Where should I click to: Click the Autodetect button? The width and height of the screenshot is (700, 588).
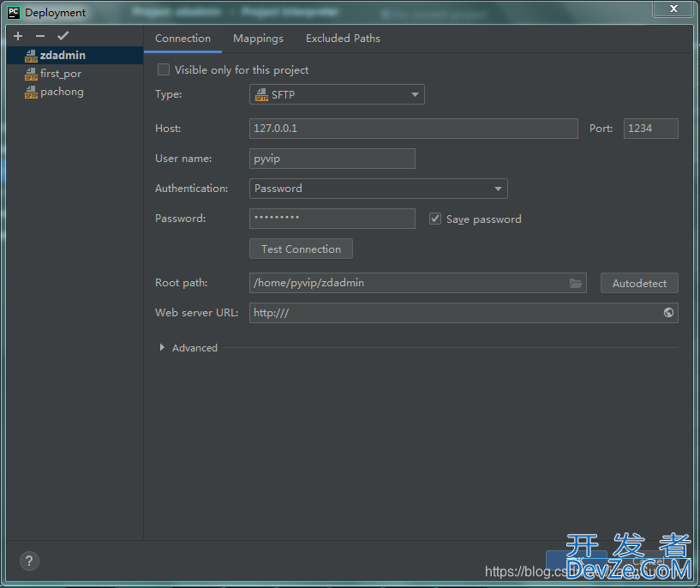tap(639, 283)
